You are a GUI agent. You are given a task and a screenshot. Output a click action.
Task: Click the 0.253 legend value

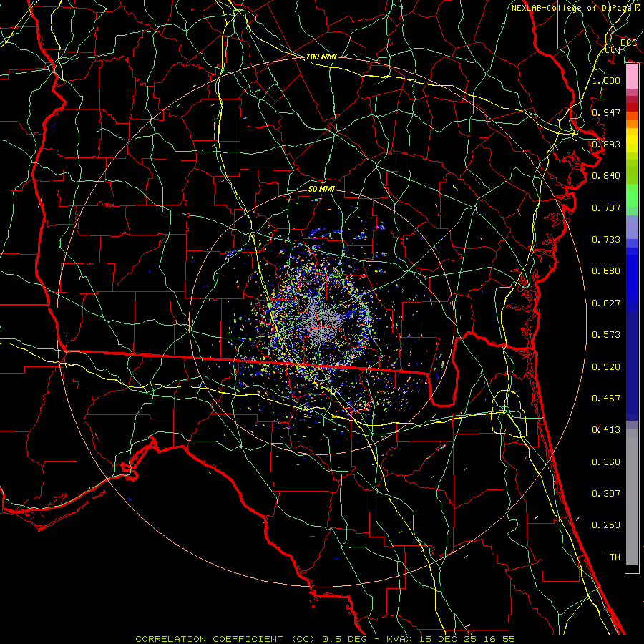(606, 525)
